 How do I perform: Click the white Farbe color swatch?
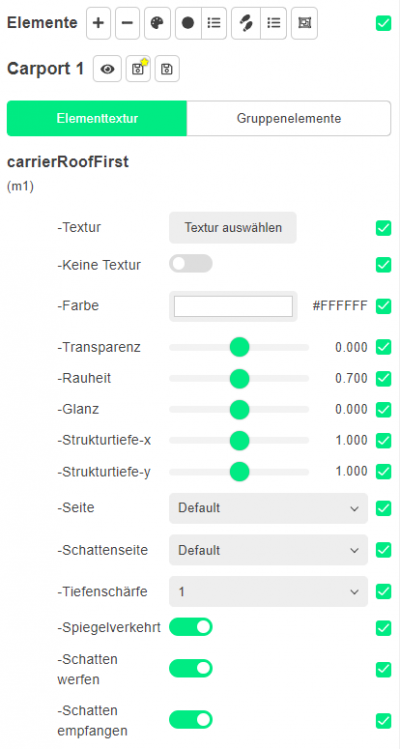point(233,306)
